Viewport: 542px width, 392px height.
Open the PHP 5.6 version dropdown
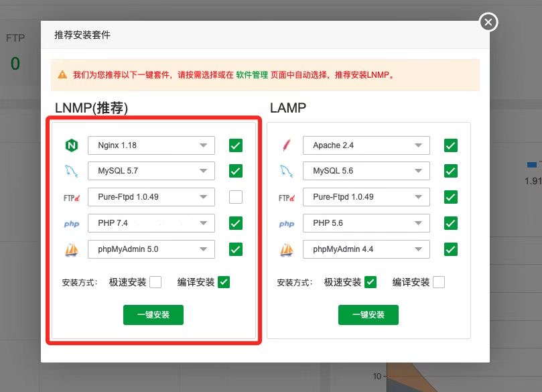(x=366, y=223)
